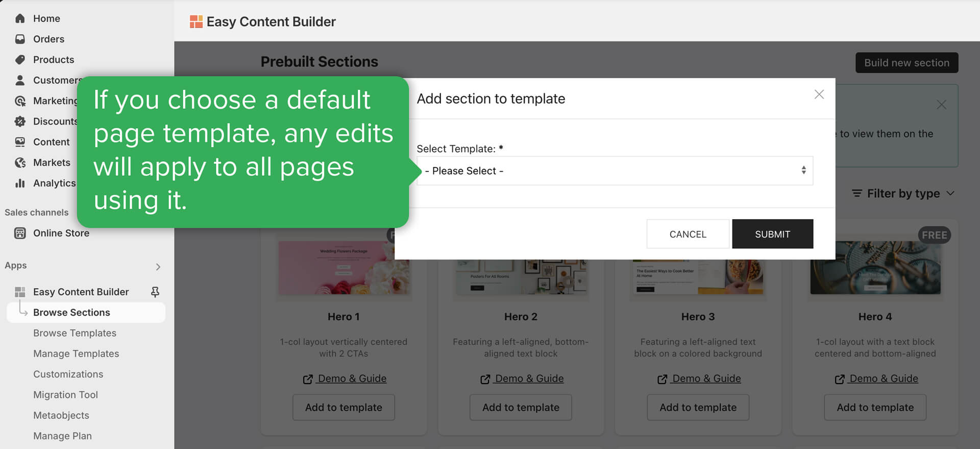
Task: Go to Manage Templates page
Action: 76,353
